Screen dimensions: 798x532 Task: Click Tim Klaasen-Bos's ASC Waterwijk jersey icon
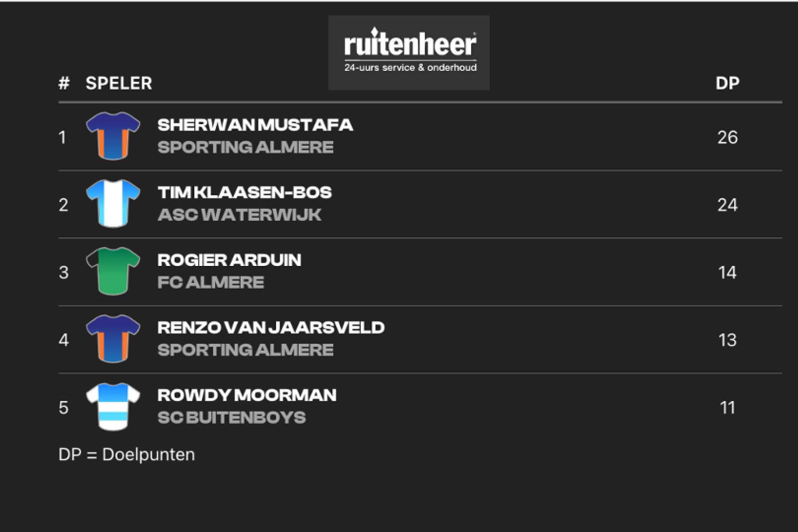113,204
